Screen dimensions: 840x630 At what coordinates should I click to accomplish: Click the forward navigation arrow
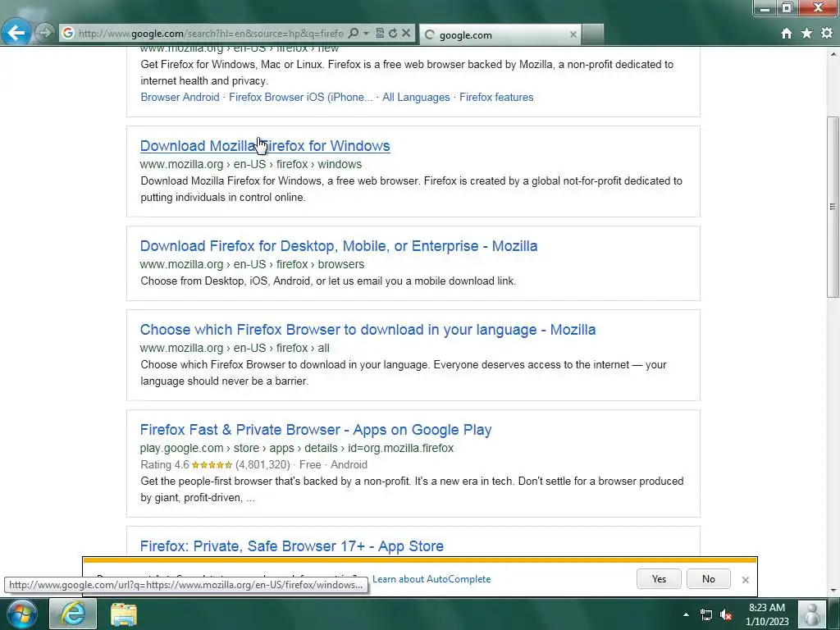[45, 33]
